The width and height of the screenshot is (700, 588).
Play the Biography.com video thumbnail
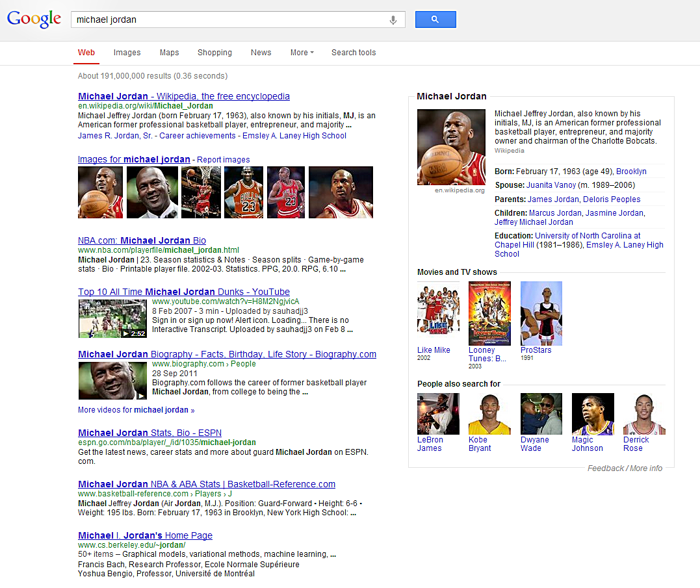coord(112,381)
